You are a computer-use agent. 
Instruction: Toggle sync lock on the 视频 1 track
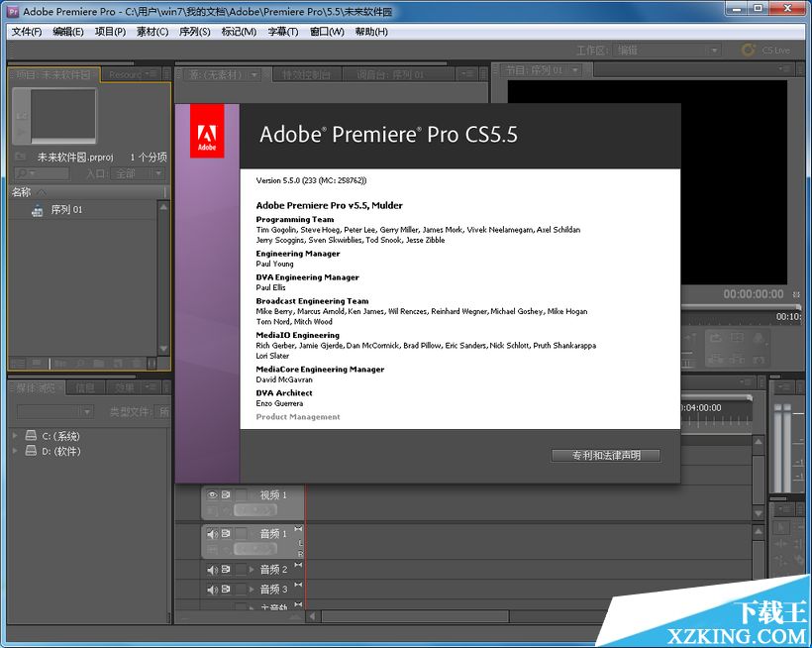(x=226, y=494)
